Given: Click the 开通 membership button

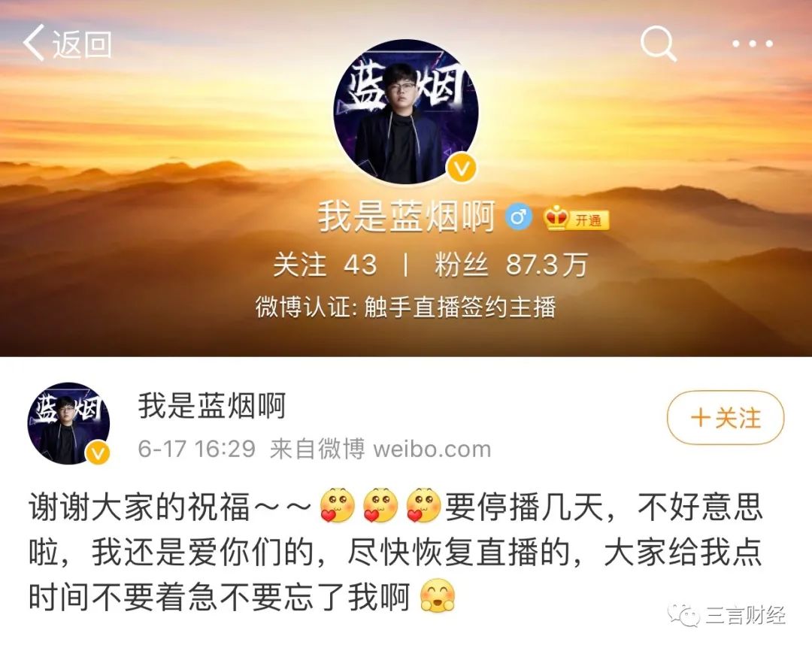Looking at the screenshot, I should 589,220.
